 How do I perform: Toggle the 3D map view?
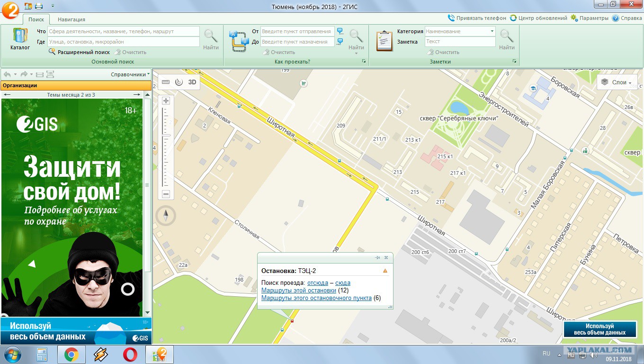192,82
